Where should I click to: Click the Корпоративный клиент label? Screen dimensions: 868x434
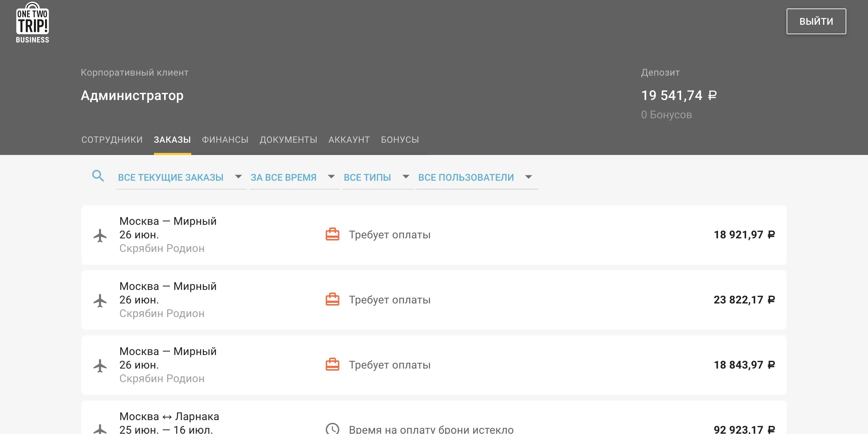pos(135,73)
